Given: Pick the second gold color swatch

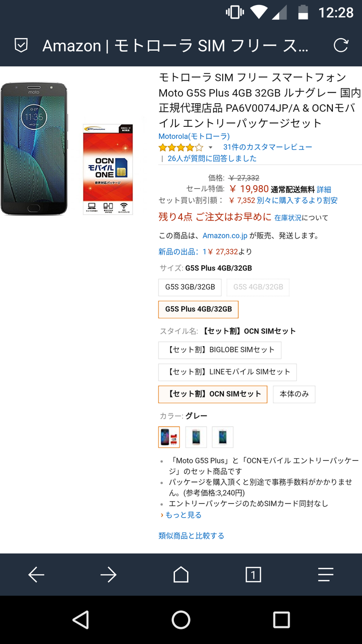Looking at the screenshot, I should click(x=196, y=437).
